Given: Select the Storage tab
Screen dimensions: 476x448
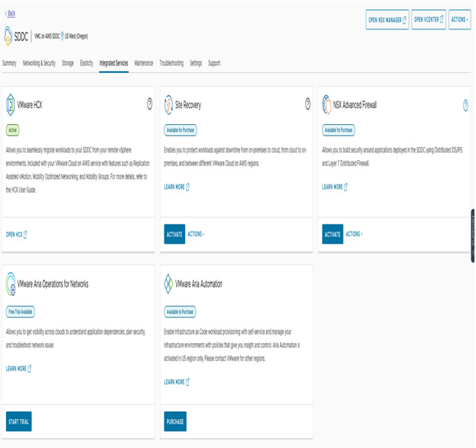Looking at the screenshot, I should [x=67, y=63].
